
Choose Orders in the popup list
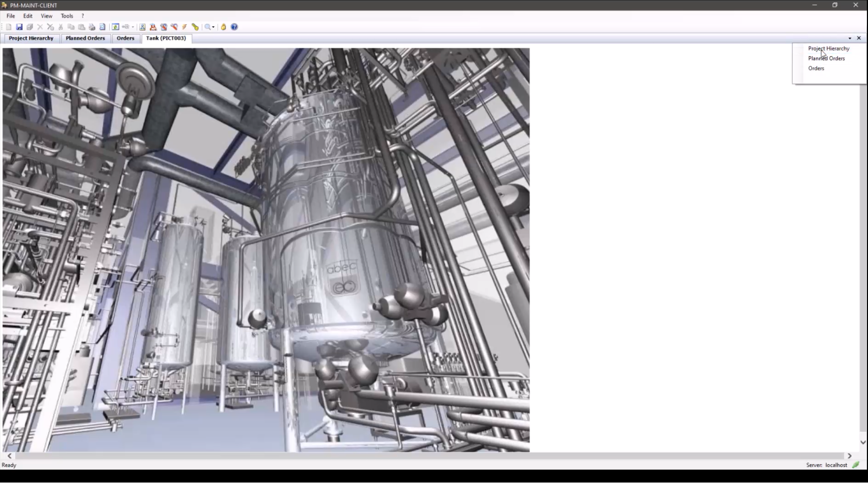click(816, 68)
